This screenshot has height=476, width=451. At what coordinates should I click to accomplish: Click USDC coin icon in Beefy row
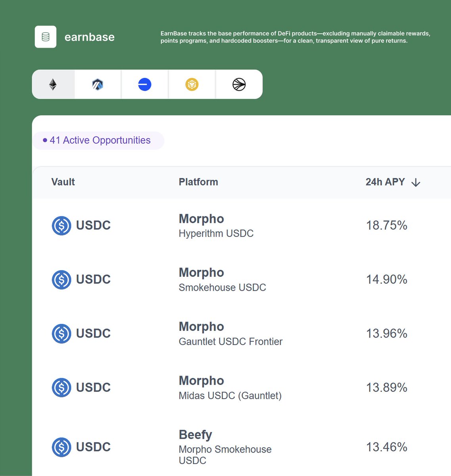coord(61,447)
